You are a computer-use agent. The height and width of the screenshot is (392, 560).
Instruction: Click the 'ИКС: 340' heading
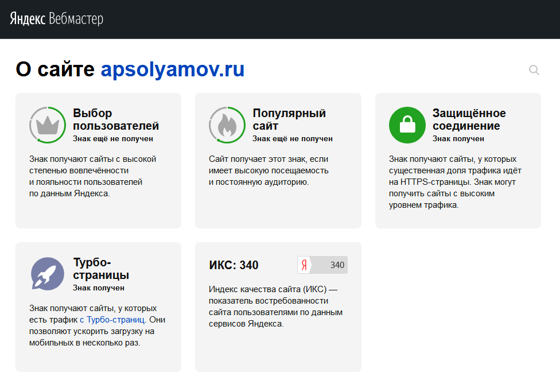[234, 265]
